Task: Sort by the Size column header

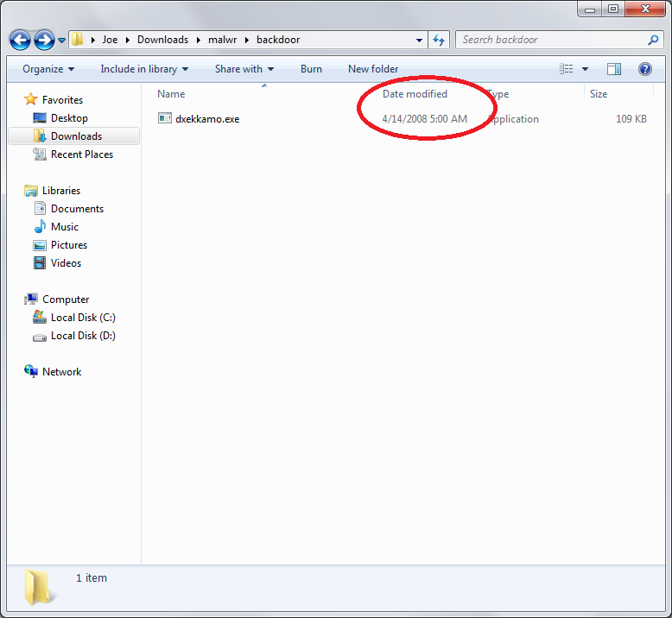Action: 599,94
